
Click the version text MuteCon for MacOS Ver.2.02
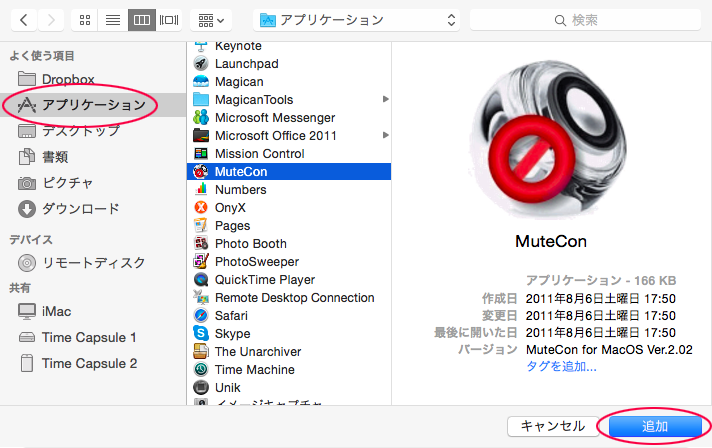coord(609,350)
